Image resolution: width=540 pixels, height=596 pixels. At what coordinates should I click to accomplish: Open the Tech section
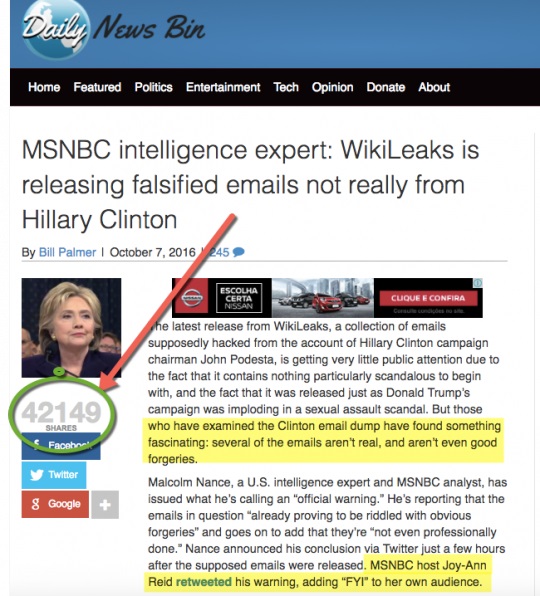click(x=286, y=87)
